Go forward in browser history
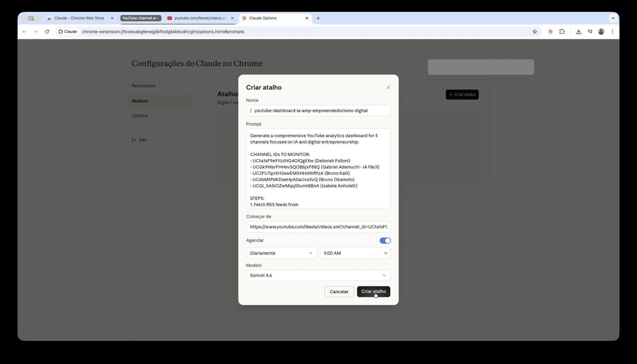 point(35,32)
